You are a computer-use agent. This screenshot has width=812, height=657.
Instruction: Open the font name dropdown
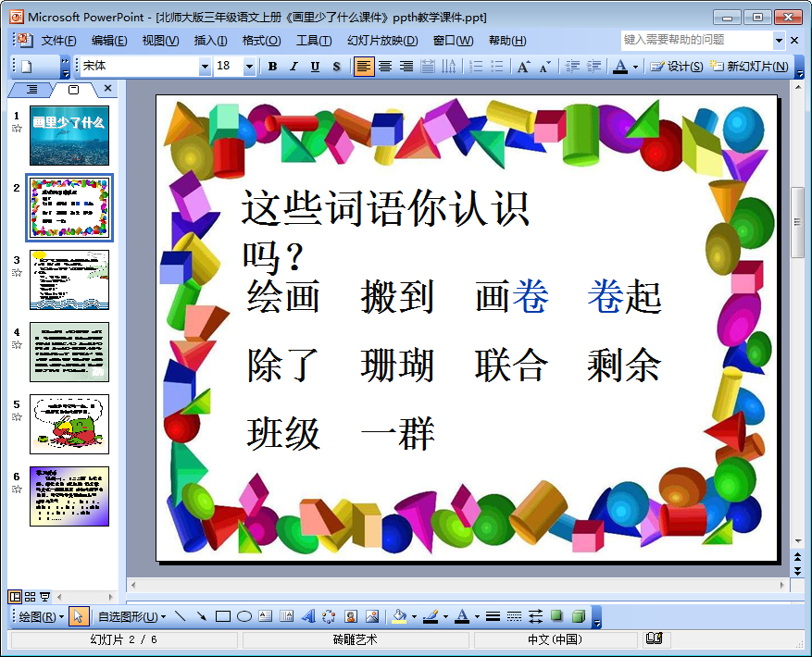tap(205, 67)
